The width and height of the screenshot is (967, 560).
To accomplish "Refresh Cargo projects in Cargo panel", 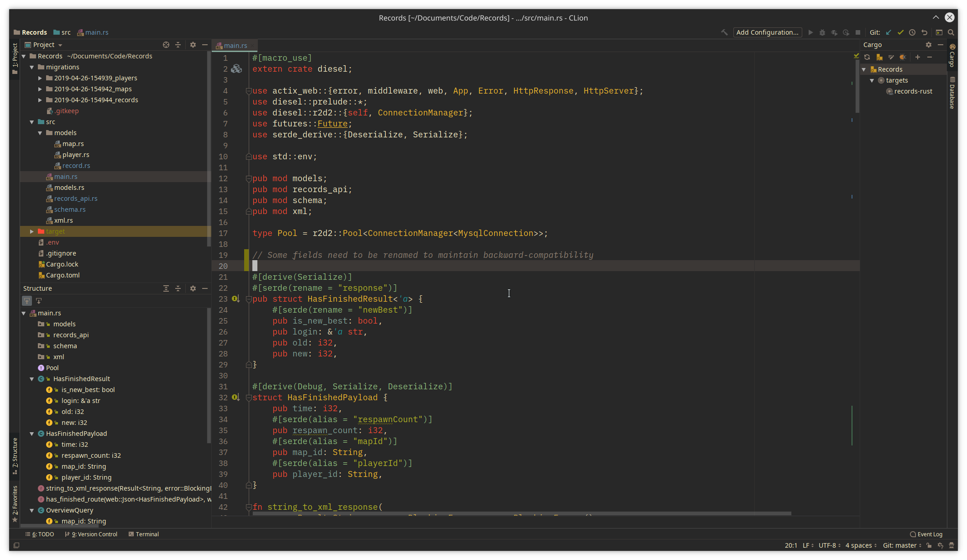I will (867, 57).
